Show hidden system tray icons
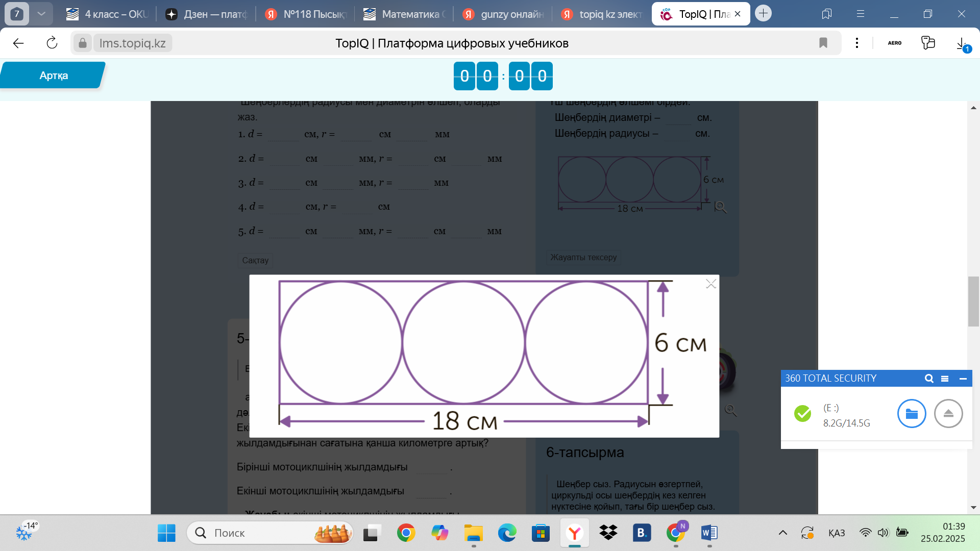The width and height of the screenshot is (980, 551). pyautogui.click(x=782, y=533)
